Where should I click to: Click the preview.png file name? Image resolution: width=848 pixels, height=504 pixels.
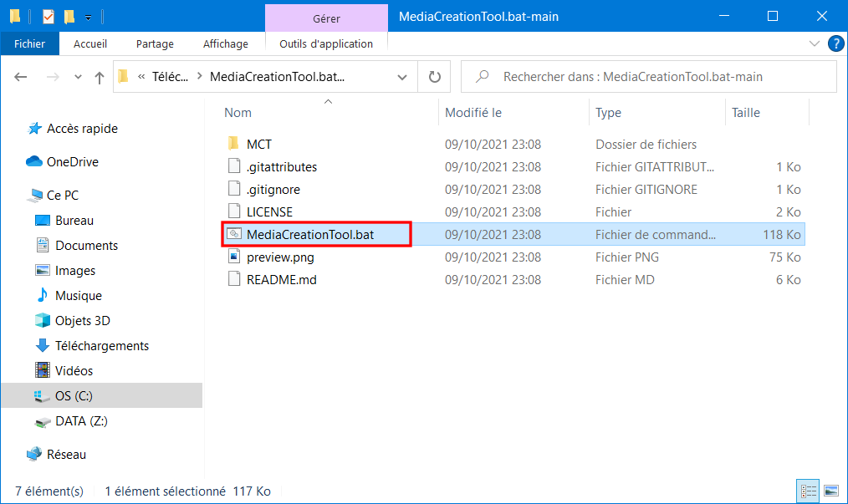click(280, 257)
